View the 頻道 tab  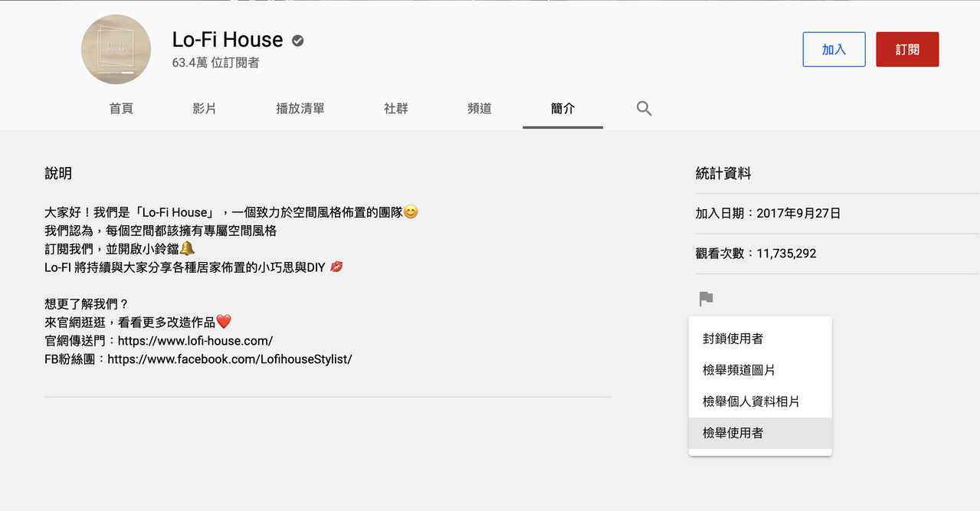(480, 109)
